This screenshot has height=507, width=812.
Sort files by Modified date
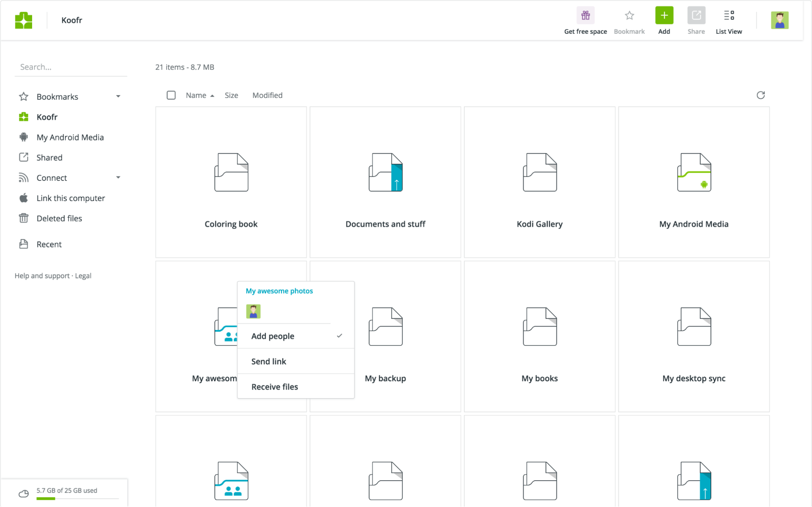[x=267, y=95]
